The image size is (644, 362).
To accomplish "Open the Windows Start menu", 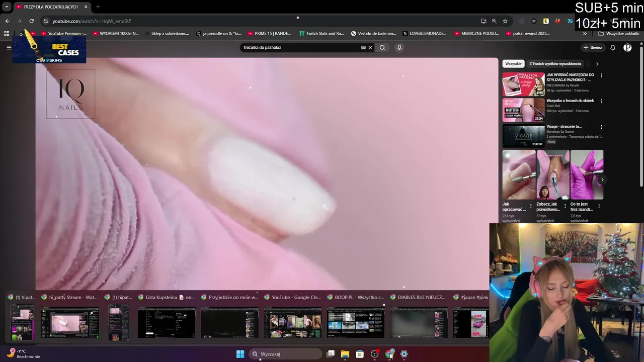I will point(240,354).
